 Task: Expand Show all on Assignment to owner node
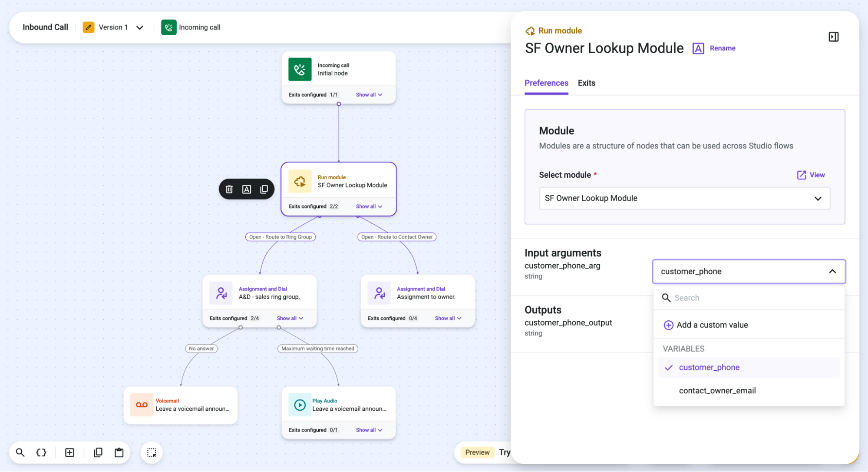(x=448, y=318)
